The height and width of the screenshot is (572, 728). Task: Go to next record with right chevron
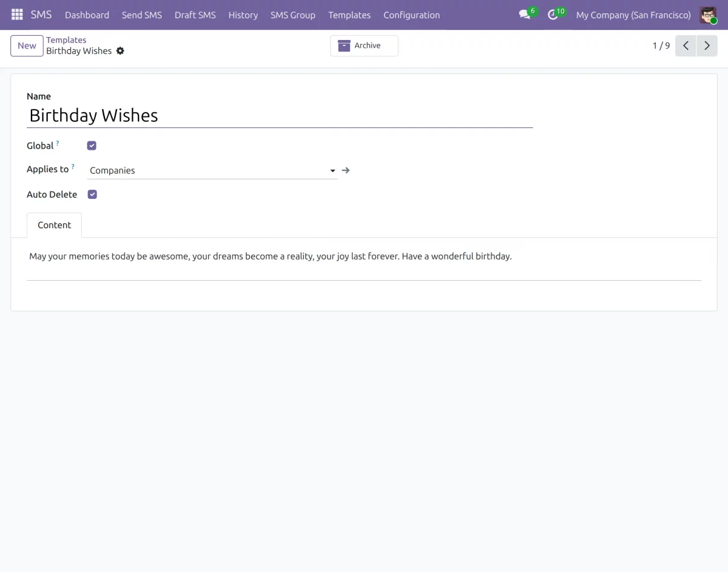(x=707, y=45)
